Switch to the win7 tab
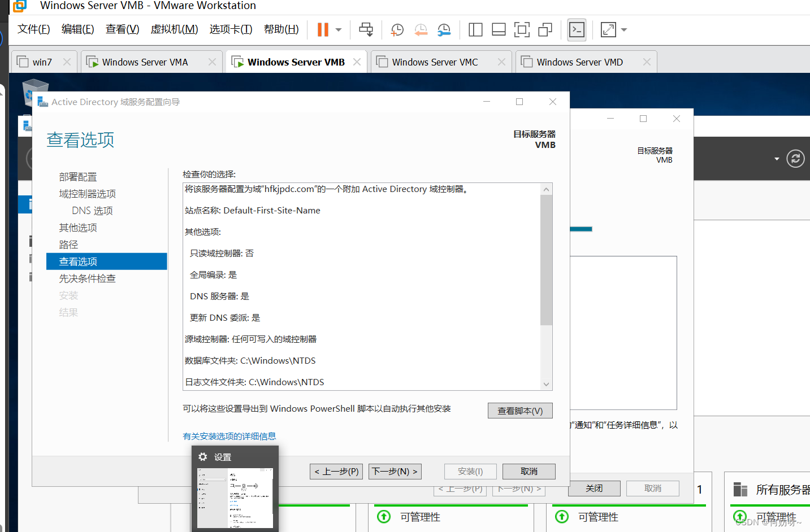The width and height of the screenshot is (810, 532). click(42, 62)
